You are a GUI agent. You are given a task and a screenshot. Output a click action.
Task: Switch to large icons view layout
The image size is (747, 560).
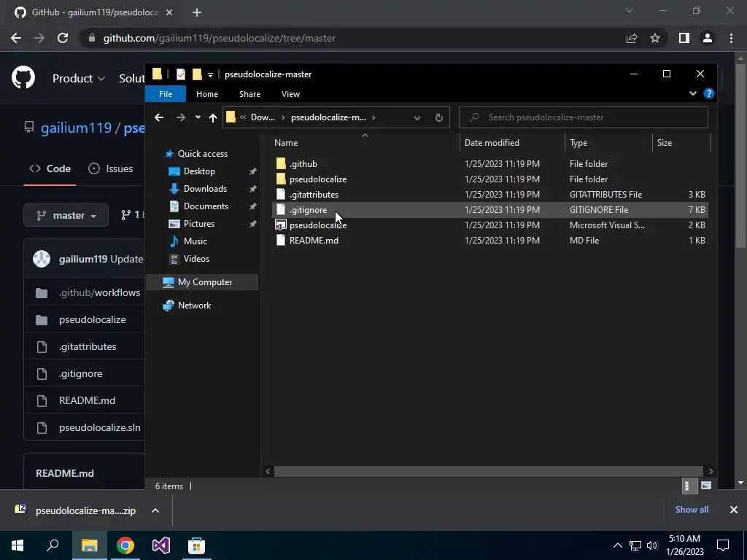[x=705, y=486]
